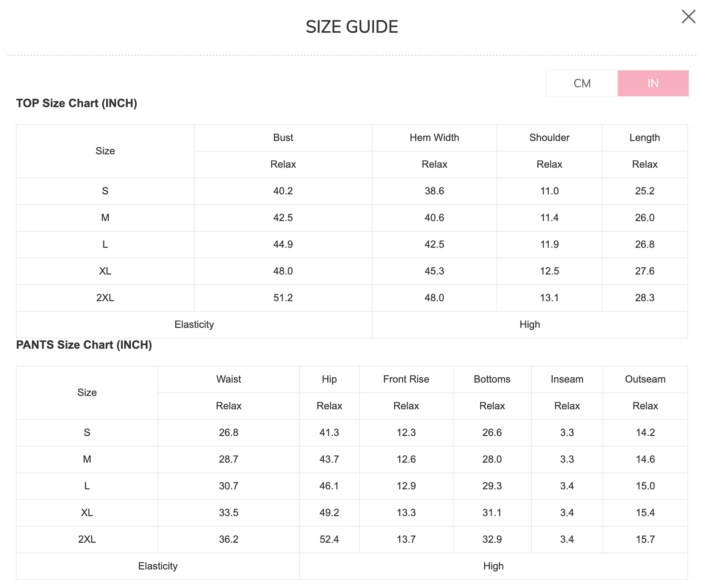The height and width of the screenshot is (588, 706).
Task: Click the High elasticity value in top chart
Action: coord(530,325)
